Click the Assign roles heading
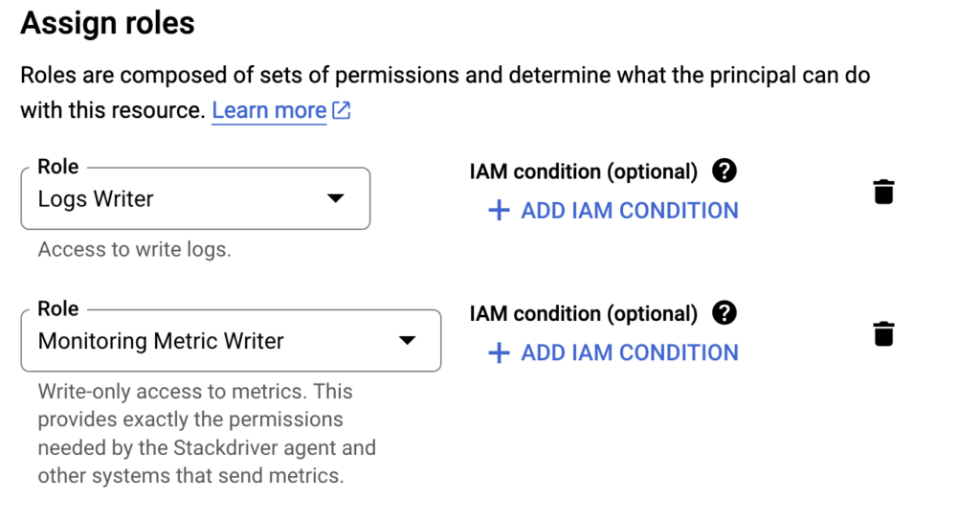This screenshot has height=523, width=980. pyautogui.click(x=107, y=24)
